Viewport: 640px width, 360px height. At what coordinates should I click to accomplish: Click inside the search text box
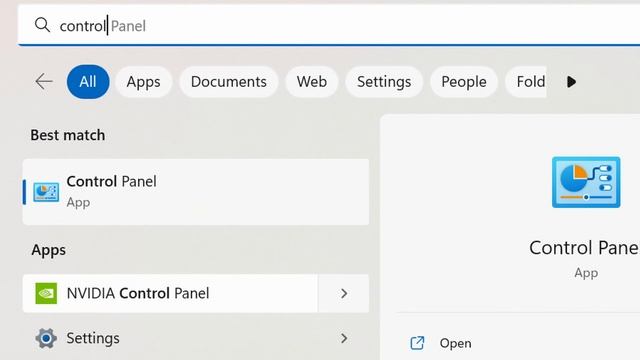tap(329, 25)
